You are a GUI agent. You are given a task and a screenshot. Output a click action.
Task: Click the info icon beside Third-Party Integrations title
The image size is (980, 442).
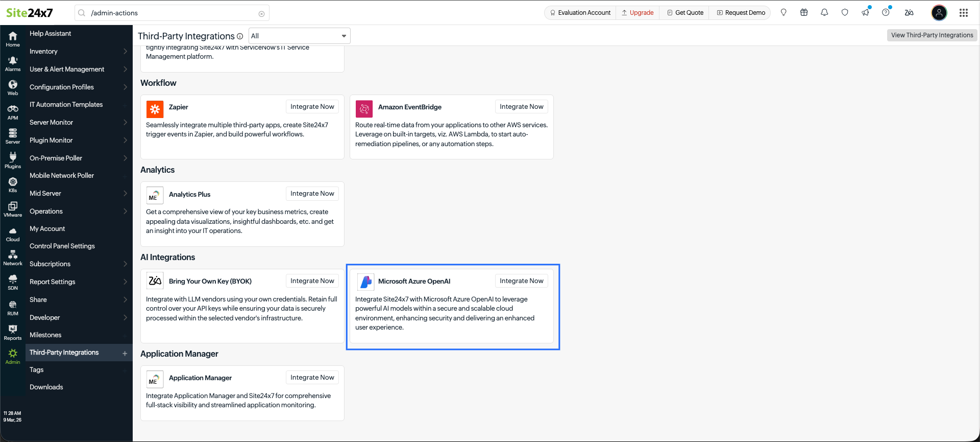tap(240, 36)
